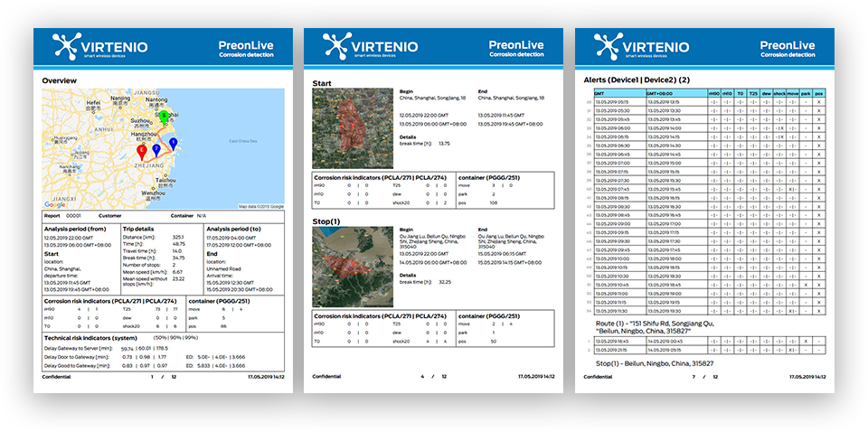Click the Virtenio logo on the Alerts page
The width and height of the screenshot is (868, 432).
point(642,46)
